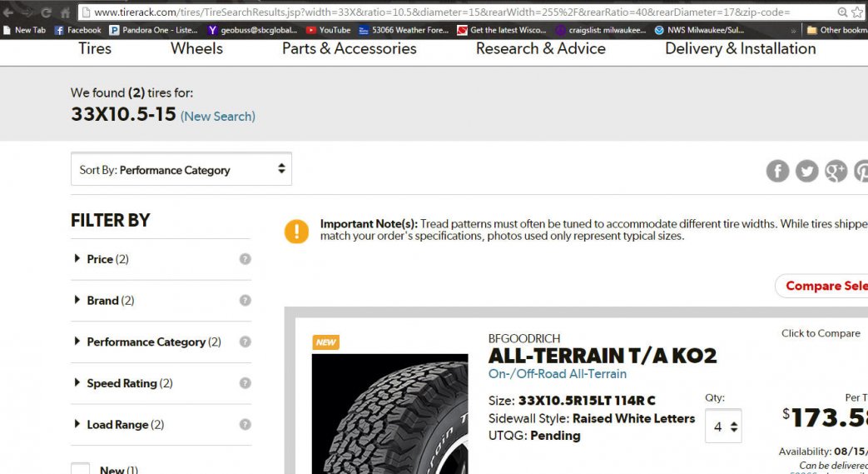Open the Other bookmarks folder
The height and width of the screenshot is (474, 868).
(837, 30)
